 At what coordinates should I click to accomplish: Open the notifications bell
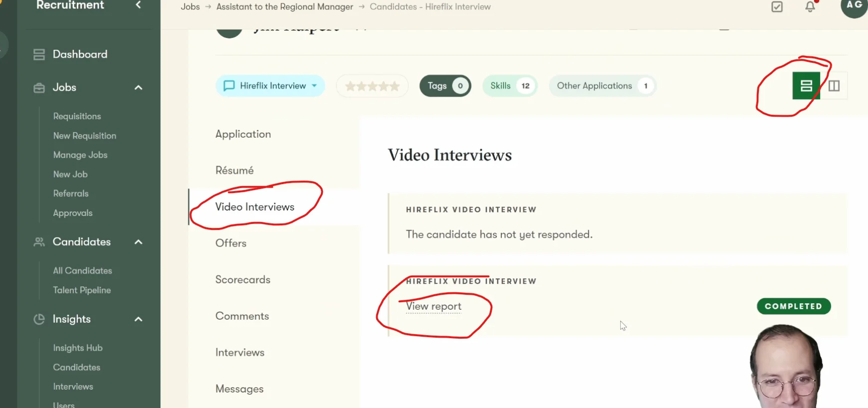tap(810, 6)
